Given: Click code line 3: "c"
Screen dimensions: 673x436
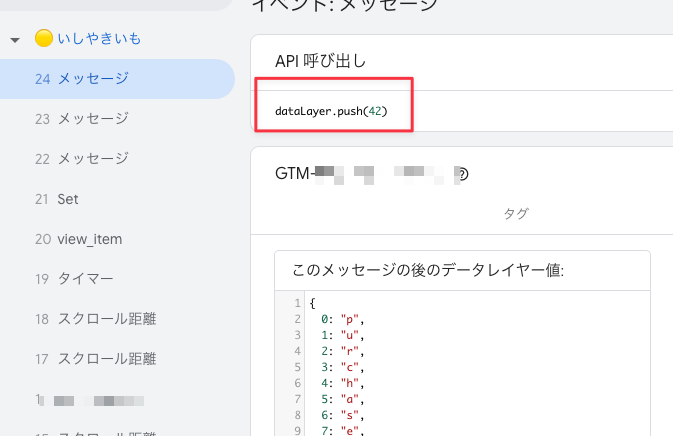Looking at the screenshot, I should tap(343, 367).
